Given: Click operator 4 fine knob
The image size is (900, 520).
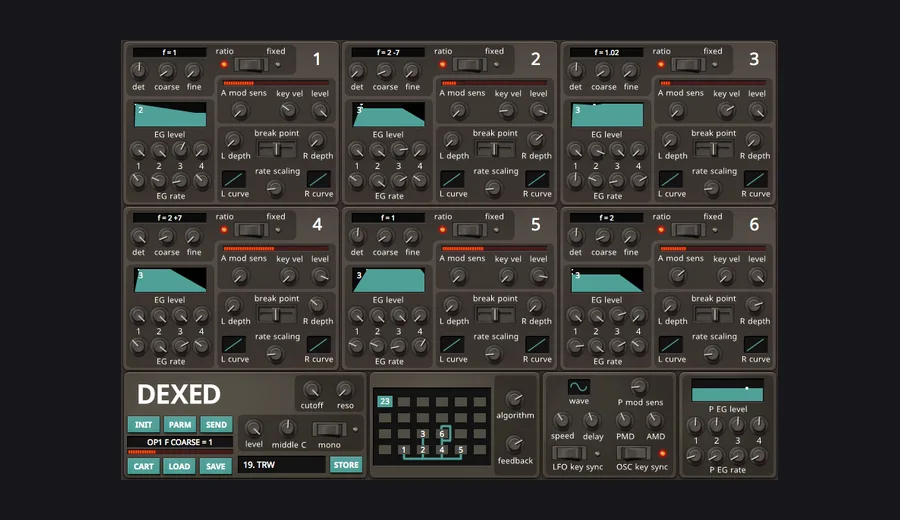Looking at the screenshot, I should click(x=193, y=236).
